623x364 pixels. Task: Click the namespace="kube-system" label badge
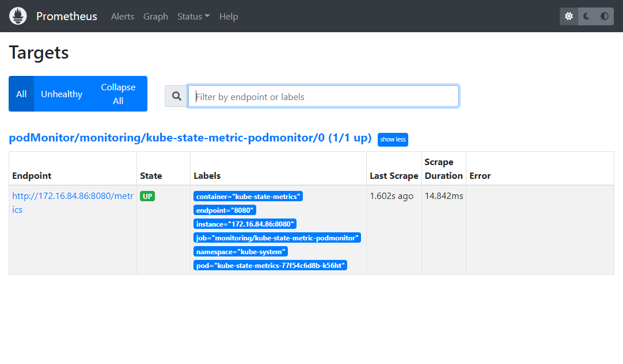click(240, 252)
